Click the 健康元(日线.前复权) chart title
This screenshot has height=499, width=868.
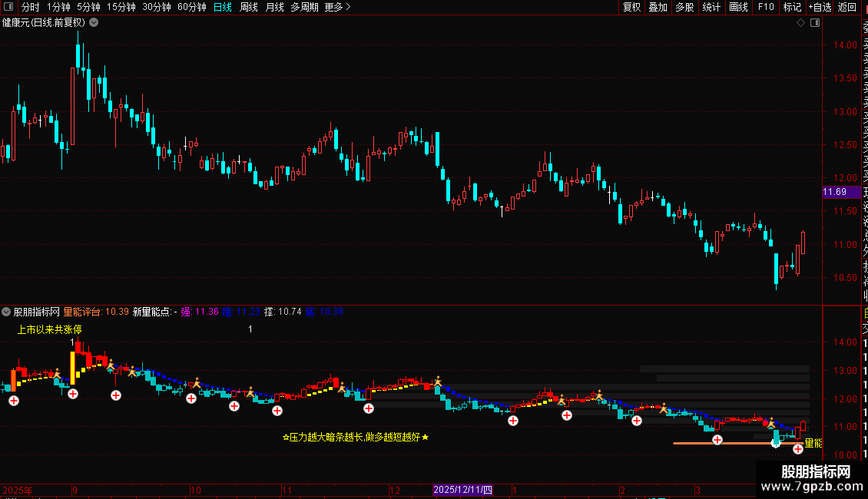[x=44, y=23]
